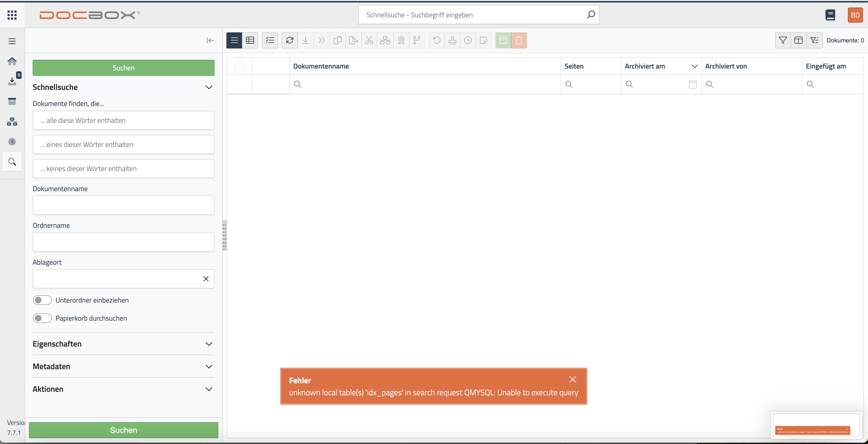Click the certificate seal icon
Screen dimensions: 868x444
click(401, 40)
